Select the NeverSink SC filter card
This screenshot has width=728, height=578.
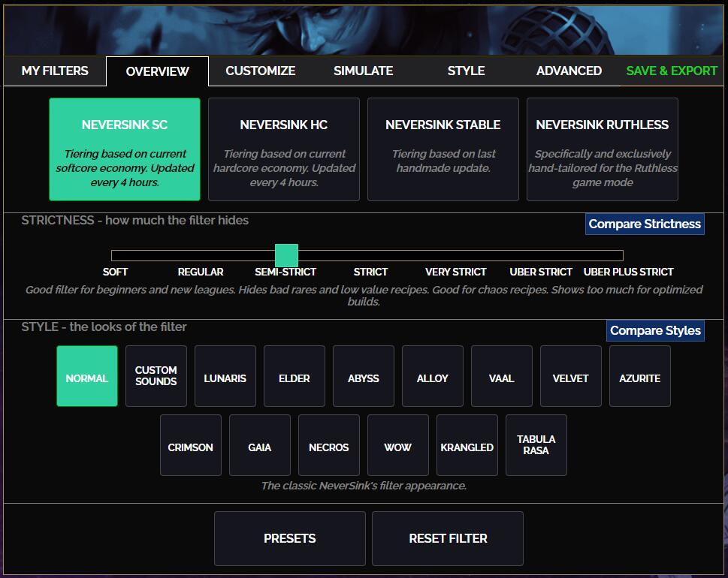point(125,149)
